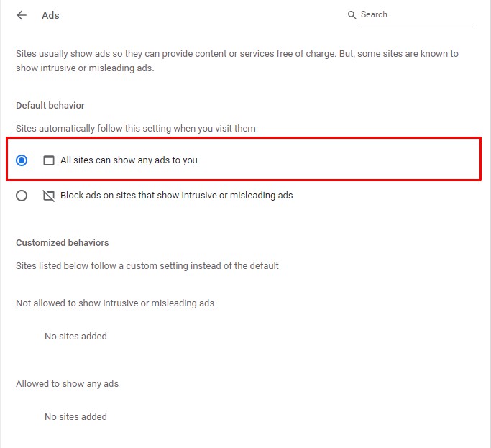Click the 'All sites can show any ads to you' label

(129, 160)
